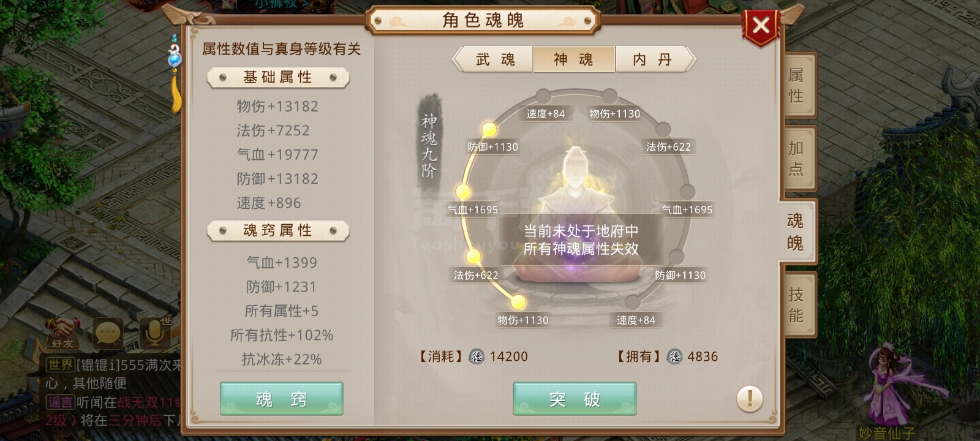Screen dimensions: 980x441
Task: Click the unlit 速度+84 top node
Action: [543, 96]
